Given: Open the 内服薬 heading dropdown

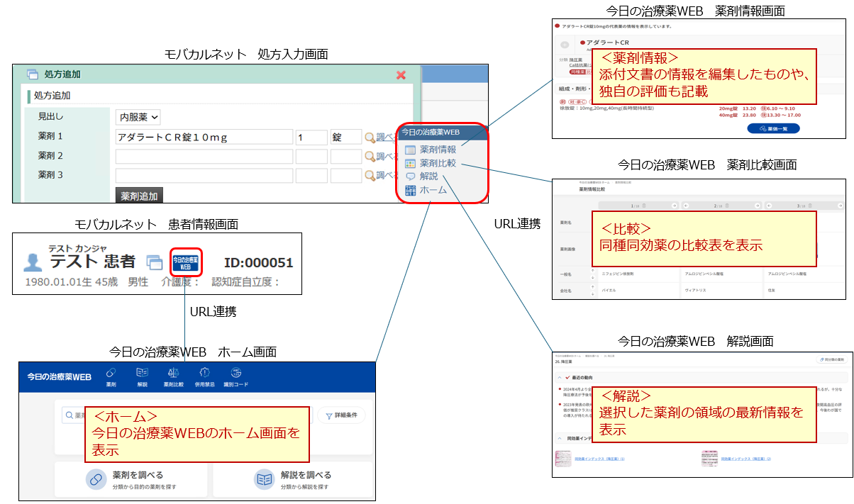Looking at the screenshot, I should [x=138, y=117].
